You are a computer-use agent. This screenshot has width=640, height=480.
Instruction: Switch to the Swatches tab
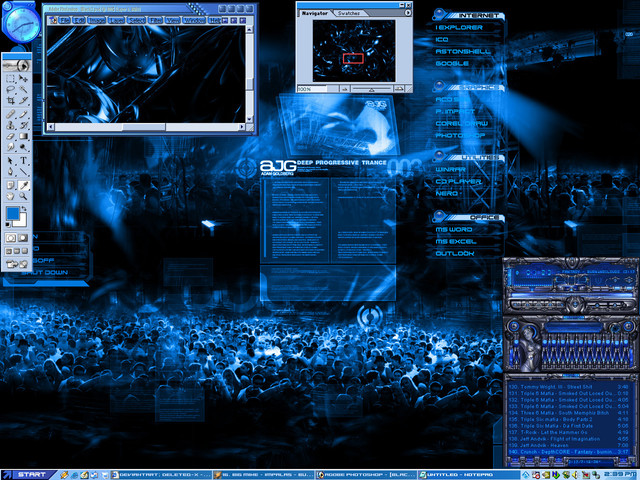pos(349,13)
